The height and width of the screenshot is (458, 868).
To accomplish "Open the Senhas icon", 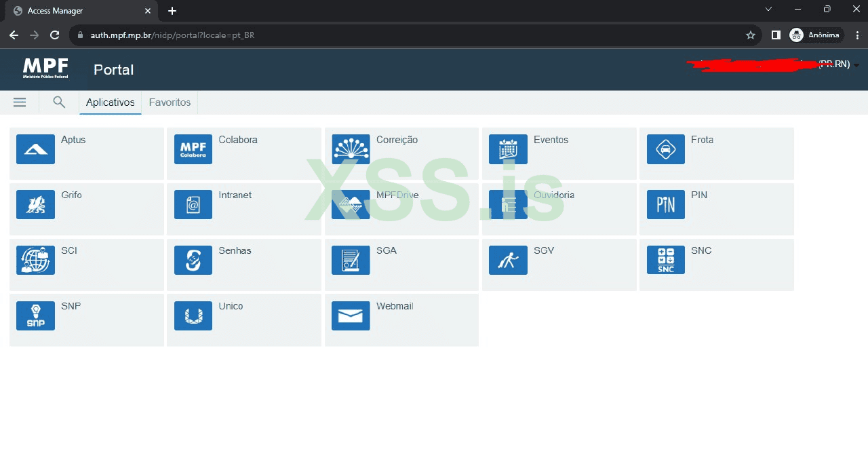I will click(193, 260).
